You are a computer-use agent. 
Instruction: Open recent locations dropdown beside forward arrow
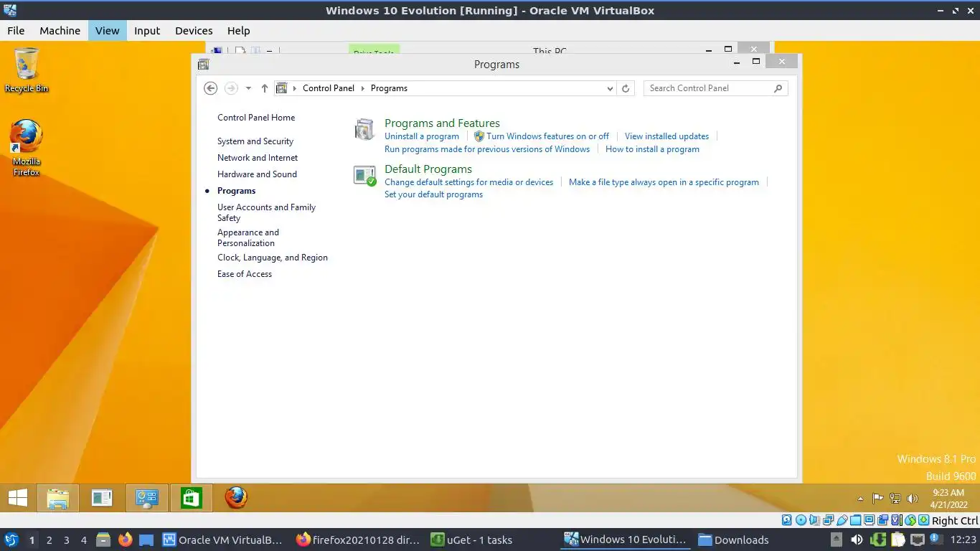point(248,88)
